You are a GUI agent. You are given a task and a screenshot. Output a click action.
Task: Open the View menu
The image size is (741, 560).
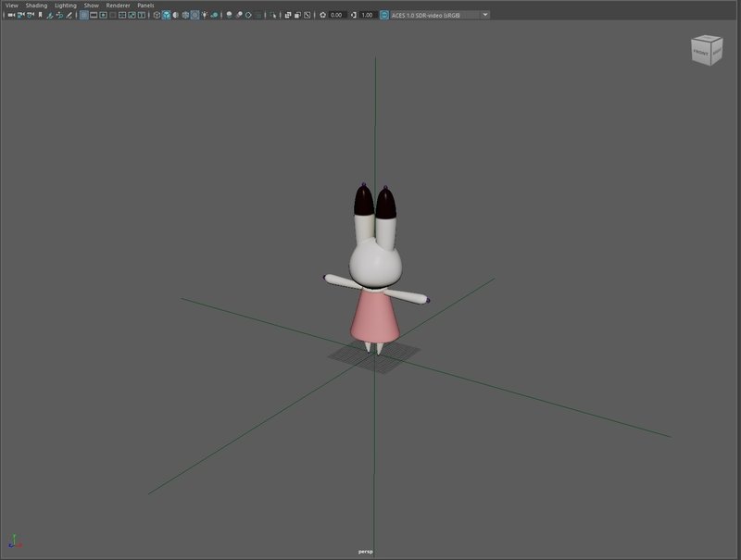(11, 6)
